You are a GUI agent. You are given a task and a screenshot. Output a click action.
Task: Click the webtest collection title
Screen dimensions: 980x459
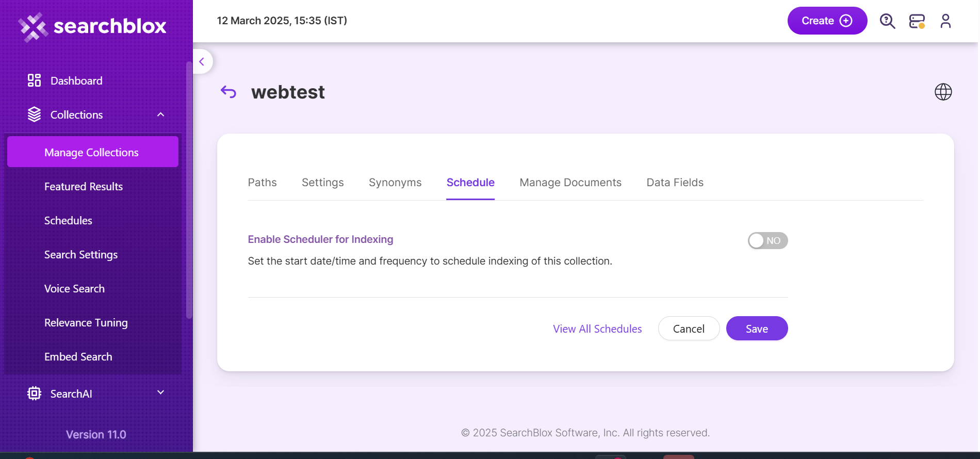click(x=288, y=92)
